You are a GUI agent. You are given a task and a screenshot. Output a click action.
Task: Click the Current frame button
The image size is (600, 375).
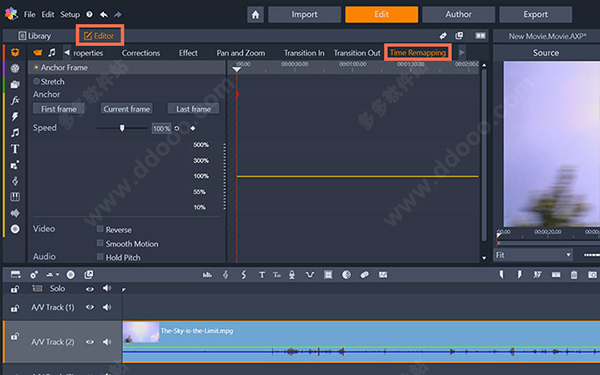pos(127,109)
